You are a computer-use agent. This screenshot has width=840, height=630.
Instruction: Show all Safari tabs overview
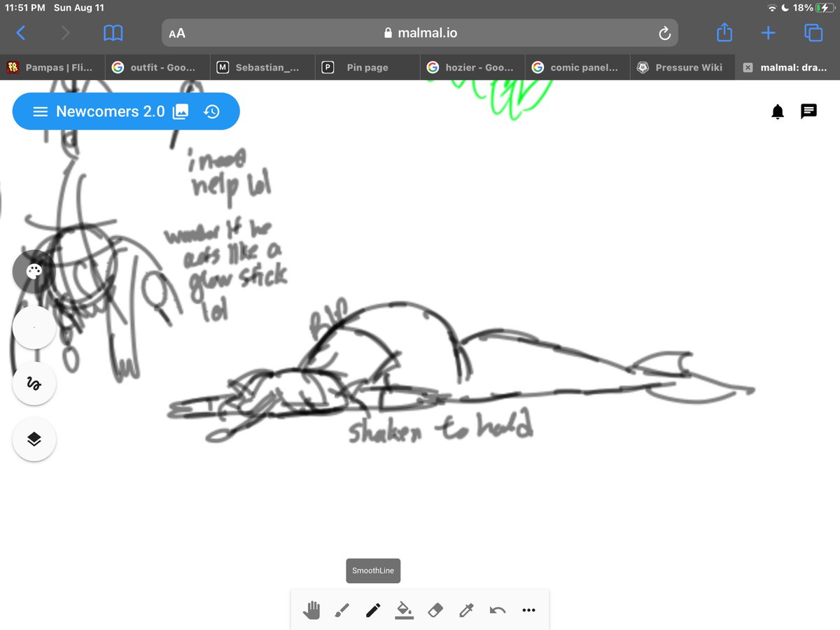pyautogui.click(x=813, y=33)
